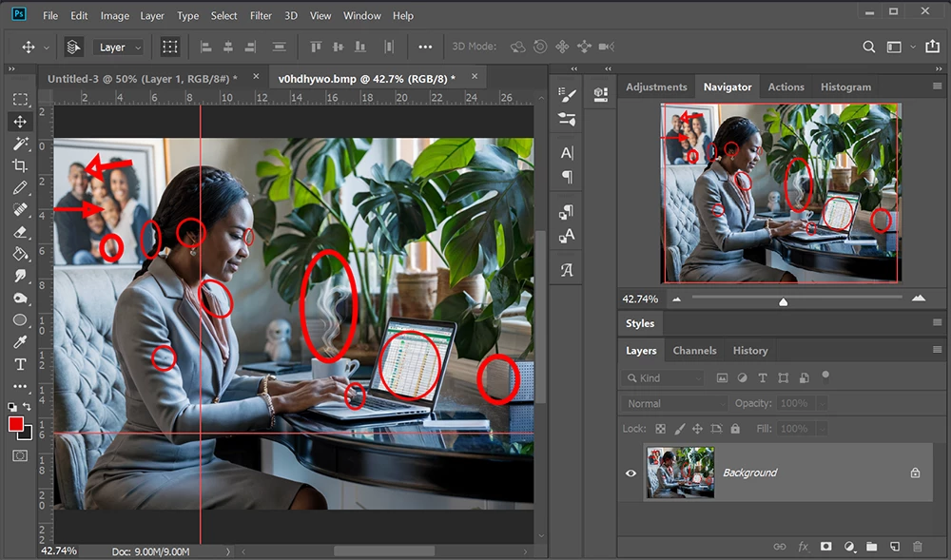Select the Smudge finger tool
This screenshot has width=951, height=560.
20,276
